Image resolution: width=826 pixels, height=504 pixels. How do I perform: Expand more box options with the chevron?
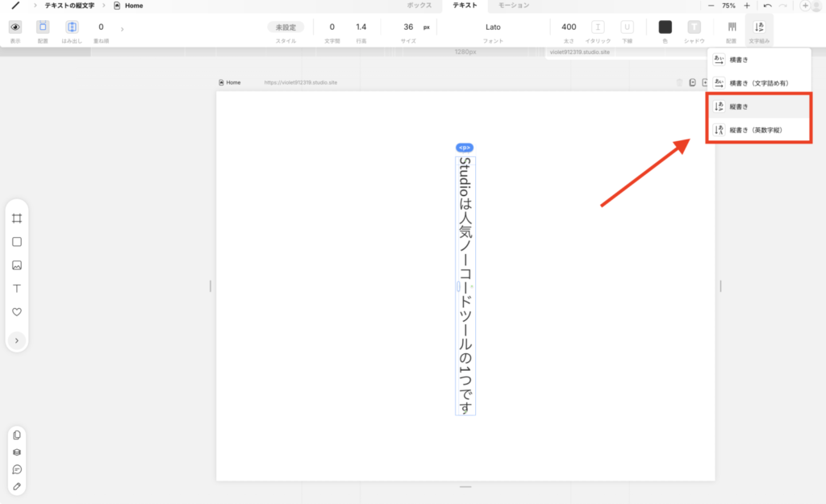123,29
